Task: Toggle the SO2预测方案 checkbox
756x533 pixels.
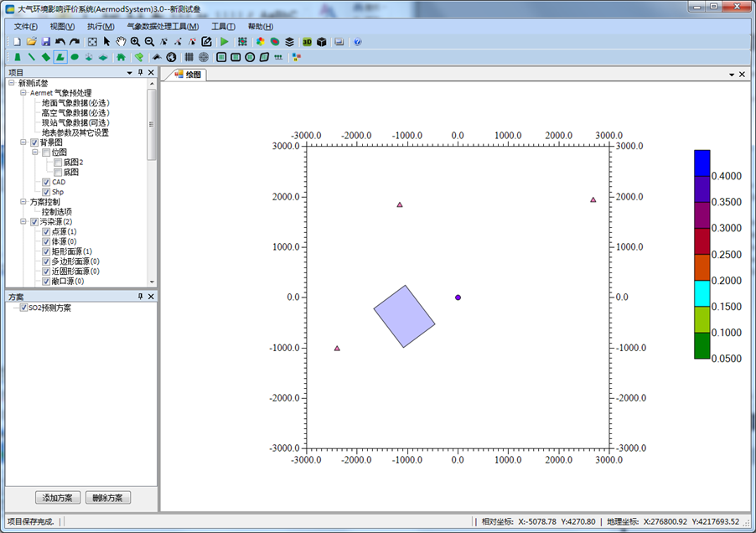Action: 23,308
